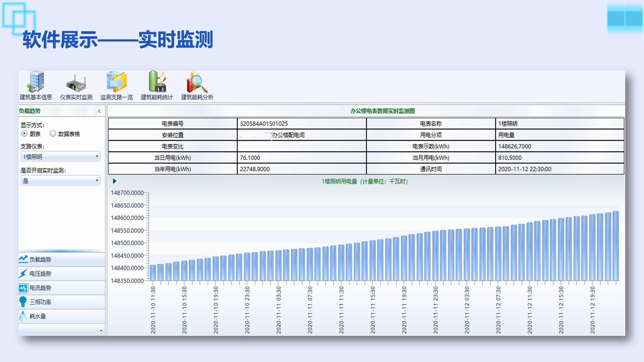Click the 建筑能耗分析 toolbar label

(x=197, y=97)
